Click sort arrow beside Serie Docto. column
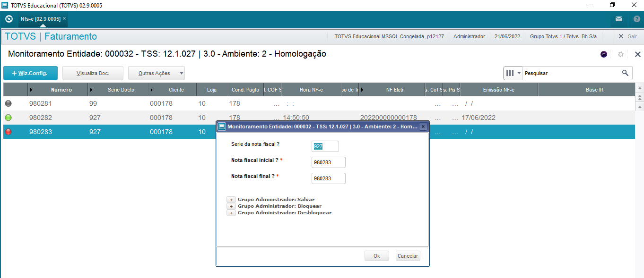This screenshot has width=644, height=278. [x=91, y=90]
